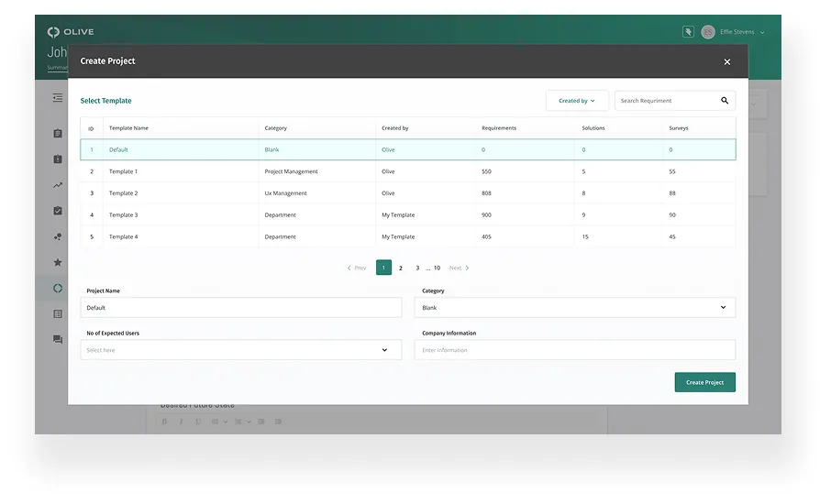Select the Template 1 row name

[x=123, y=171]
